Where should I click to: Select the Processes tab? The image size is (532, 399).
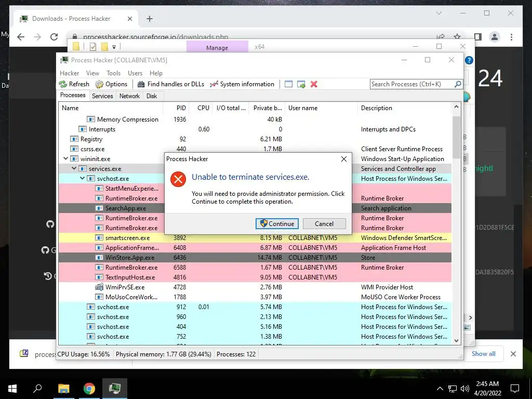73,96
